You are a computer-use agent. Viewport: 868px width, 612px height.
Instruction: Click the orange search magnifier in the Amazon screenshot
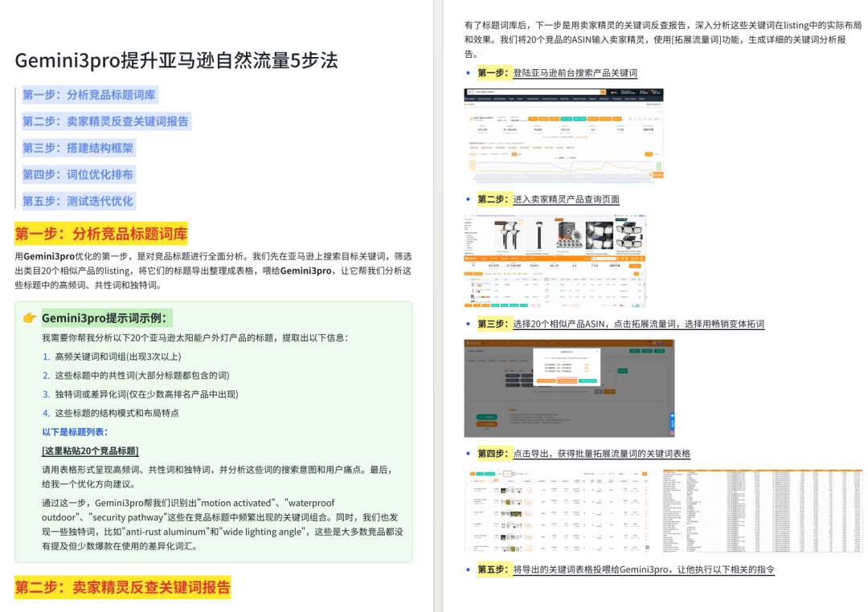[603, 92]
